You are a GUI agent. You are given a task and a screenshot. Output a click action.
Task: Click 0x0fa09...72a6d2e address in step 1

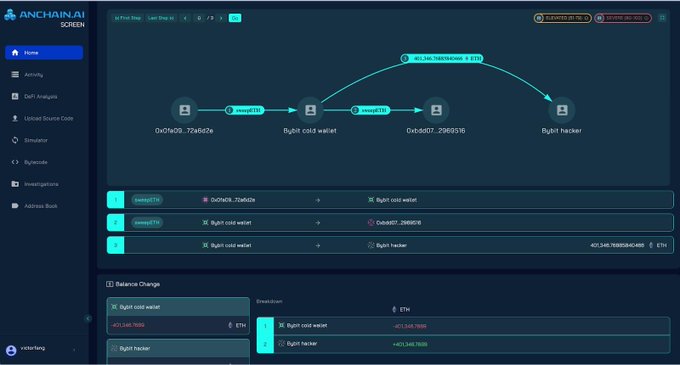coord(233,200)
